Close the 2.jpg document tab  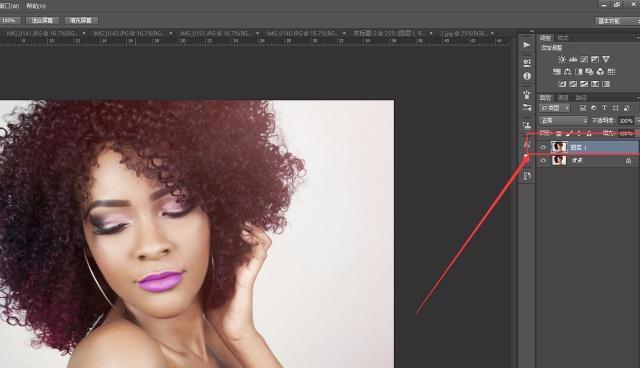click(492, 33)
